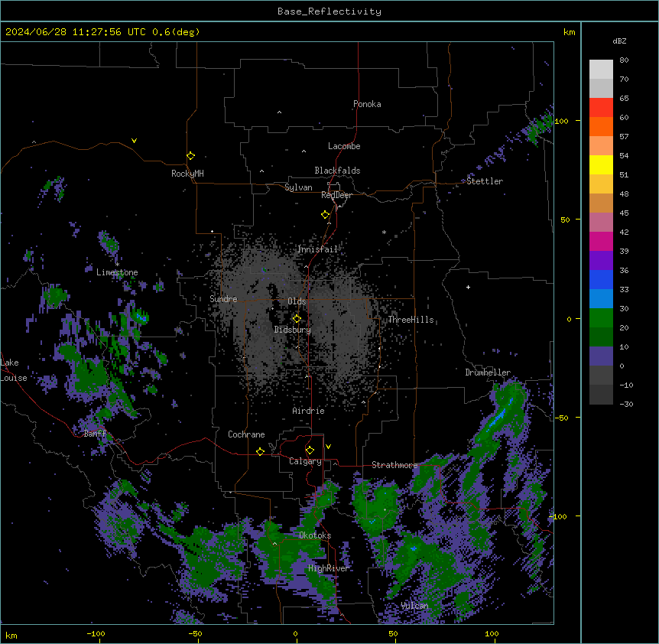Screen dimensions: 659x644
Task: Click the 42 value on dBZ legend
Action: point(624,232)
